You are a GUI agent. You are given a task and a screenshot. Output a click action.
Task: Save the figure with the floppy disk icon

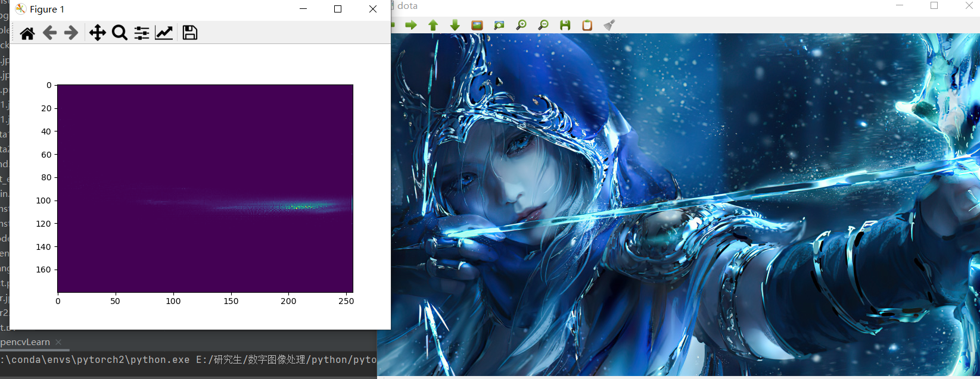point(190,33)
